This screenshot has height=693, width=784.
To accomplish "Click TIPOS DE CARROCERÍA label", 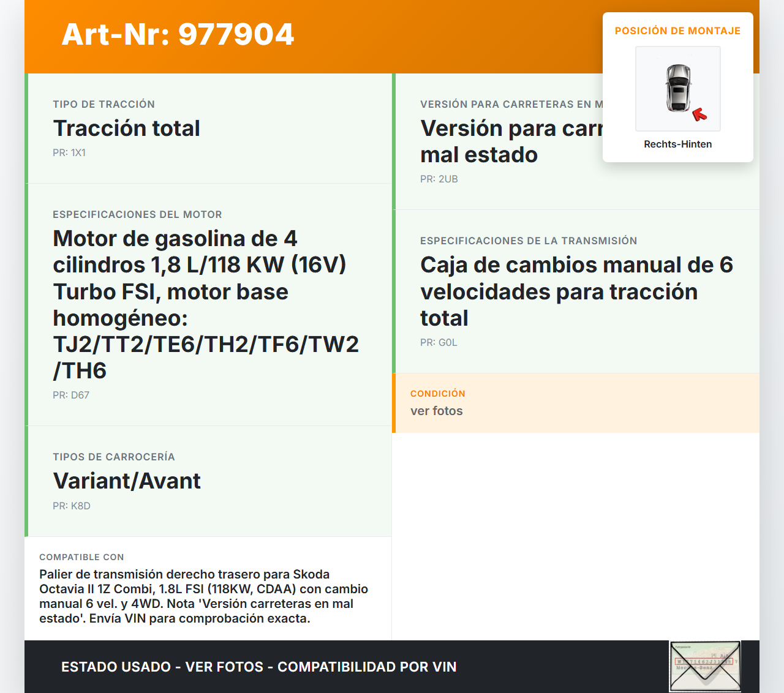I will [114, 457].
